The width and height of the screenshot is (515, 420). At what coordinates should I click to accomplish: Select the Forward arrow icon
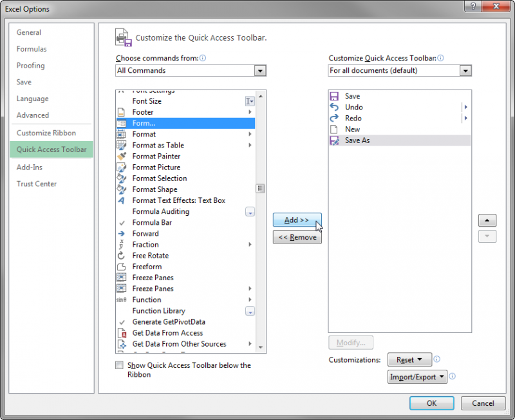pyautogui.click(x=121, y=234)
